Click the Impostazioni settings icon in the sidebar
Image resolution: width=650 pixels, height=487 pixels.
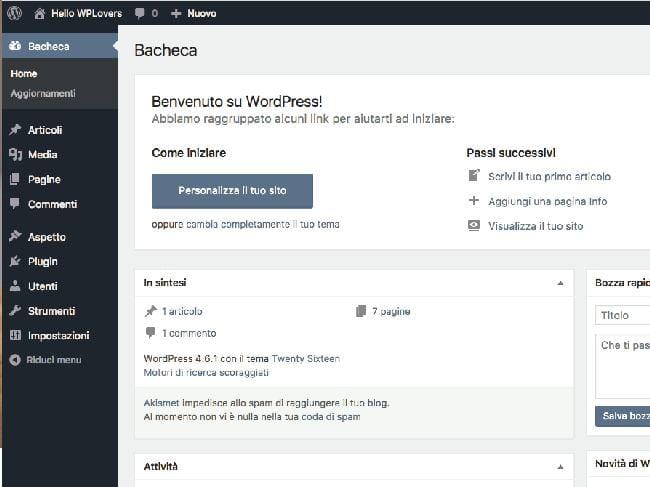[15, 335]
